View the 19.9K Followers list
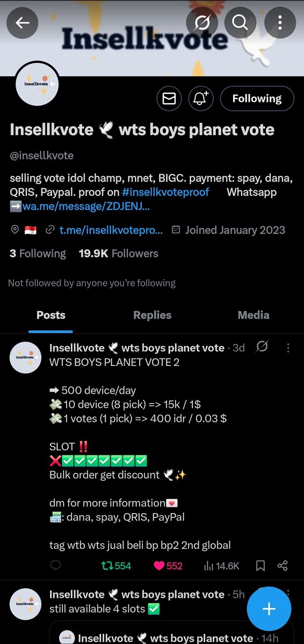This screenshot has height=644, width=304. (118, 253)
